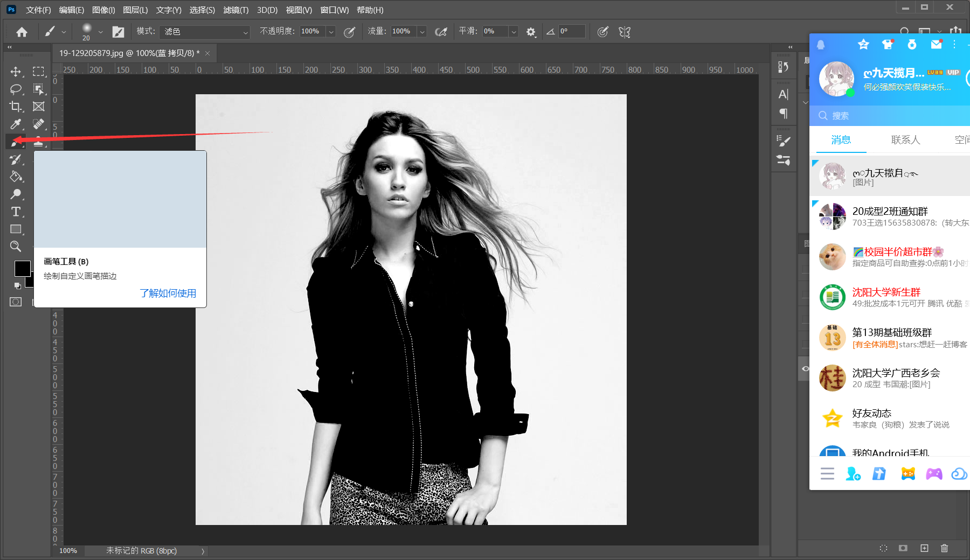Viewport: 970px width, 560px height.
Task: Select the Zoom tool
Action: (16, 247)
